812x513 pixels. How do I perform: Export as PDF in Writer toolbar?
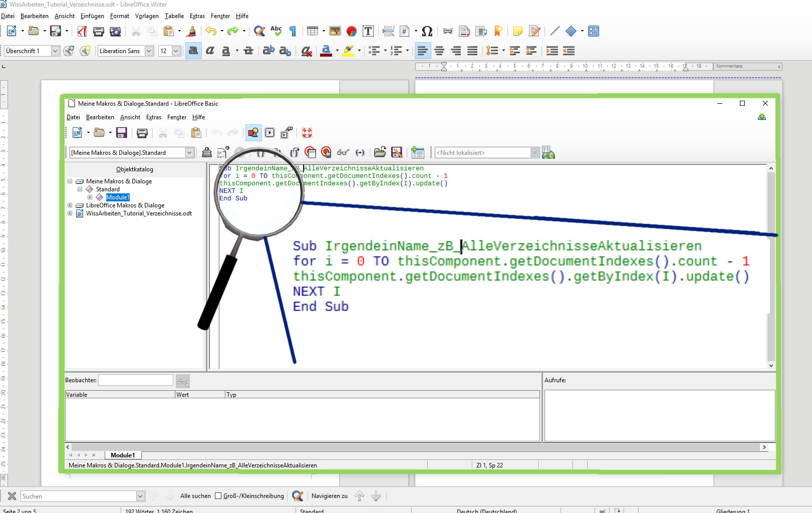tap(82, 31)
